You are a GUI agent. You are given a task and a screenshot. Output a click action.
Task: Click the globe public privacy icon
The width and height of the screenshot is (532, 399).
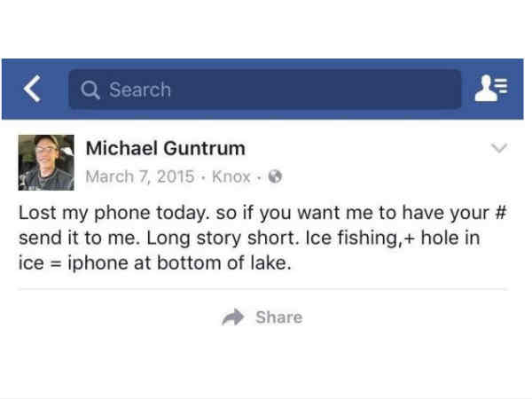pos(275,176)
